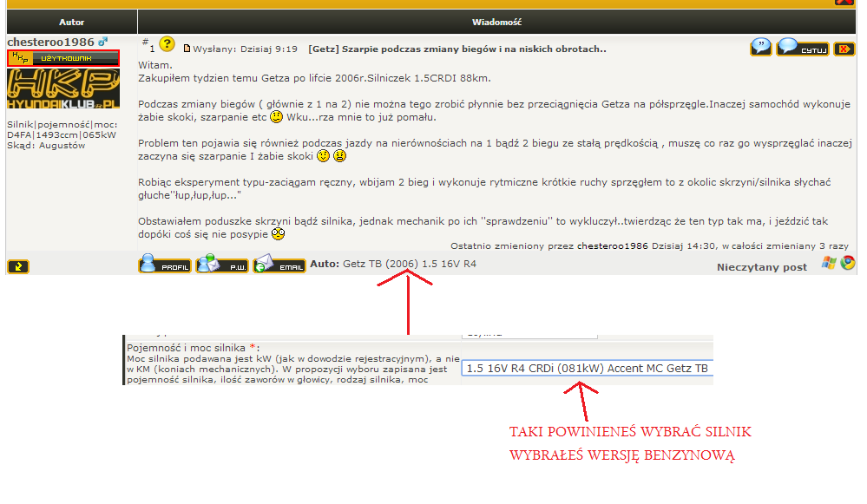
Task: Click the "Autor" column header
Action: point(72,22)
